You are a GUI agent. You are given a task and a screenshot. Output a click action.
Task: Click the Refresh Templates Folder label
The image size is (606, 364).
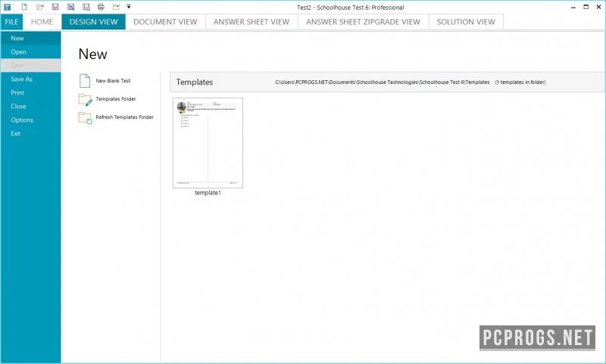124,117
